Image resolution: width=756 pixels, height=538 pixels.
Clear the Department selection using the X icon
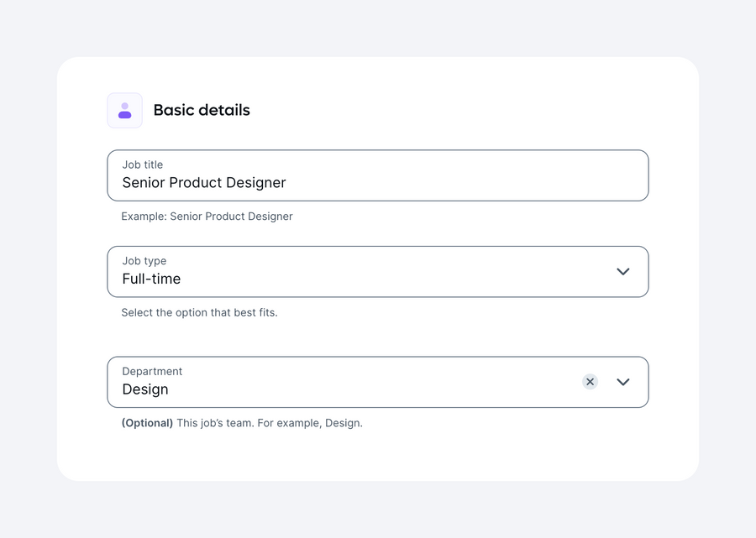pos(590,381)
